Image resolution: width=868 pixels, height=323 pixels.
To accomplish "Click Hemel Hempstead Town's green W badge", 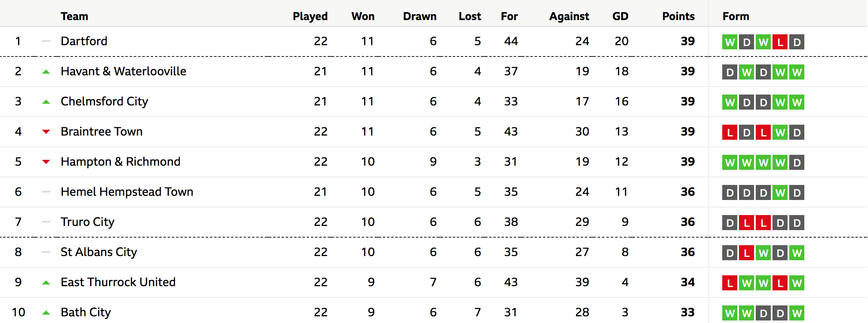I will coord(780,192).
